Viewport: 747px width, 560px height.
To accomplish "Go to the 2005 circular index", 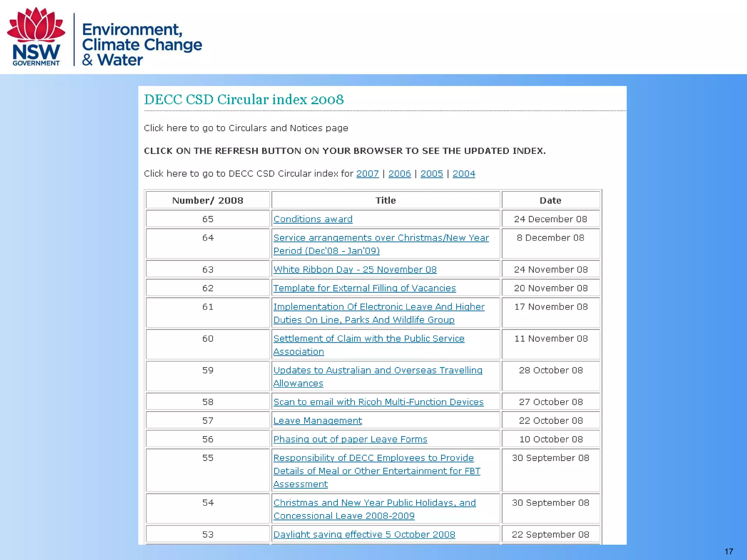I will 431,174.
